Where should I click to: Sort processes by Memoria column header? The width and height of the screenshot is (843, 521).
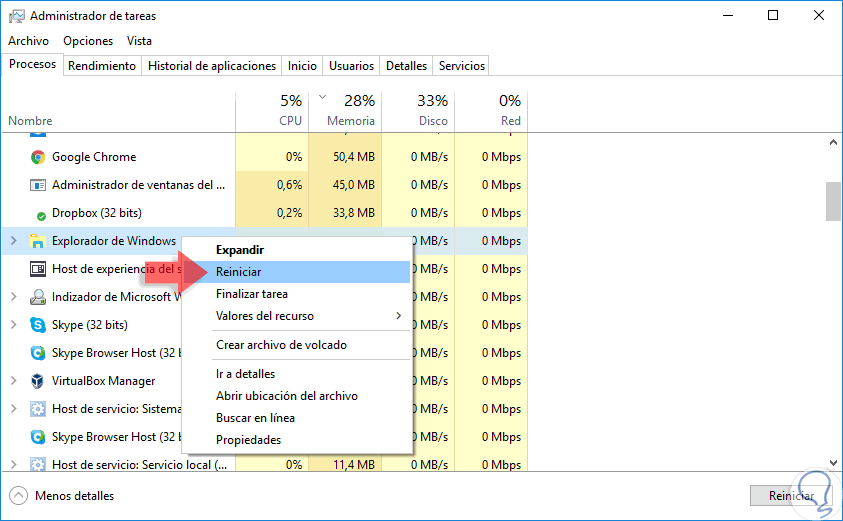pos(345,112)
